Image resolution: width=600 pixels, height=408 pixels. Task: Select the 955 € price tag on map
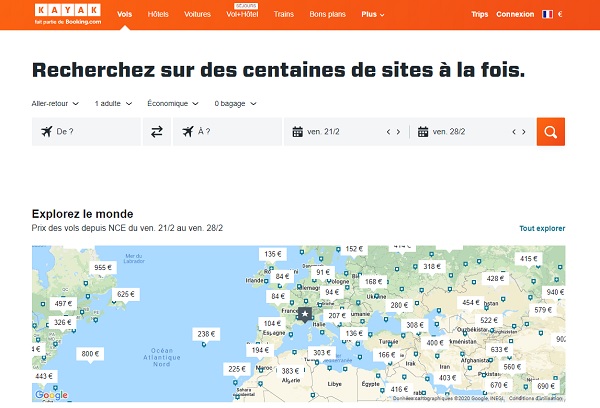pos(103,267)
